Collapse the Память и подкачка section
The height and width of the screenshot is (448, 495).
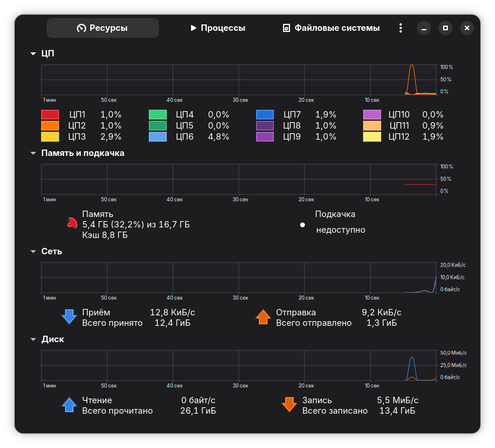33,154
